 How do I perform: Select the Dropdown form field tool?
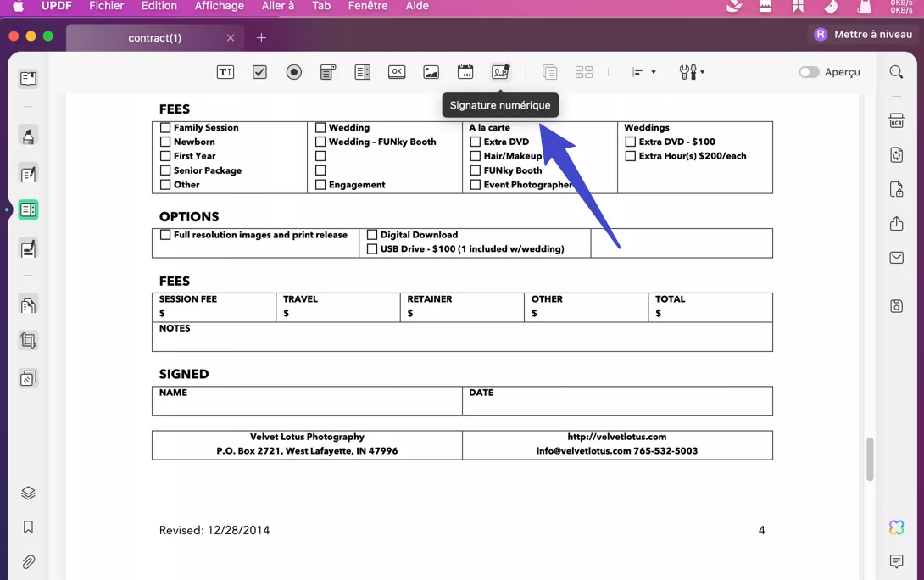(328, 72)
